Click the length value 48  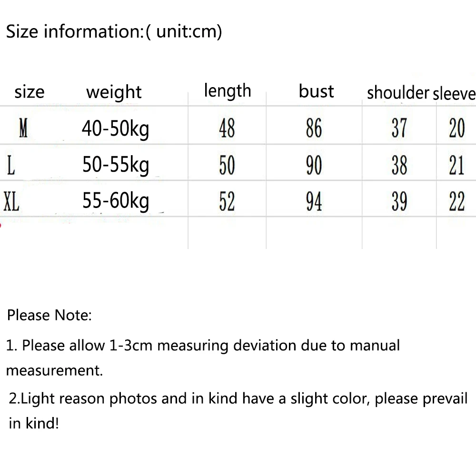227,129
